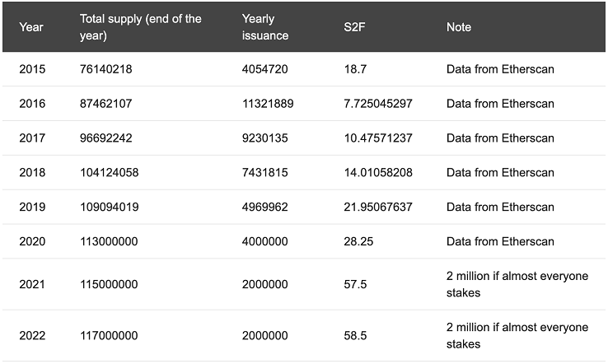Select yearly issuance 11321889 cell

click(x=268, y=104)
